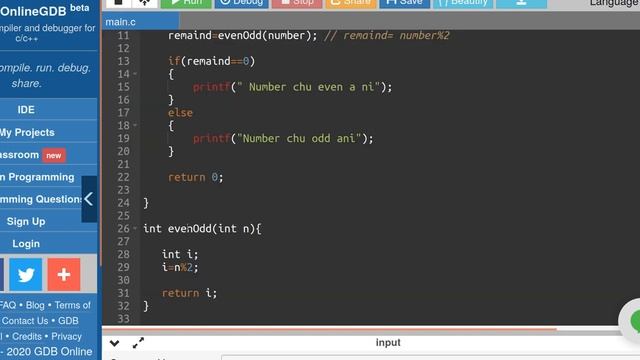Click the editor horizontal scrollbar

(x=329, y=328)
